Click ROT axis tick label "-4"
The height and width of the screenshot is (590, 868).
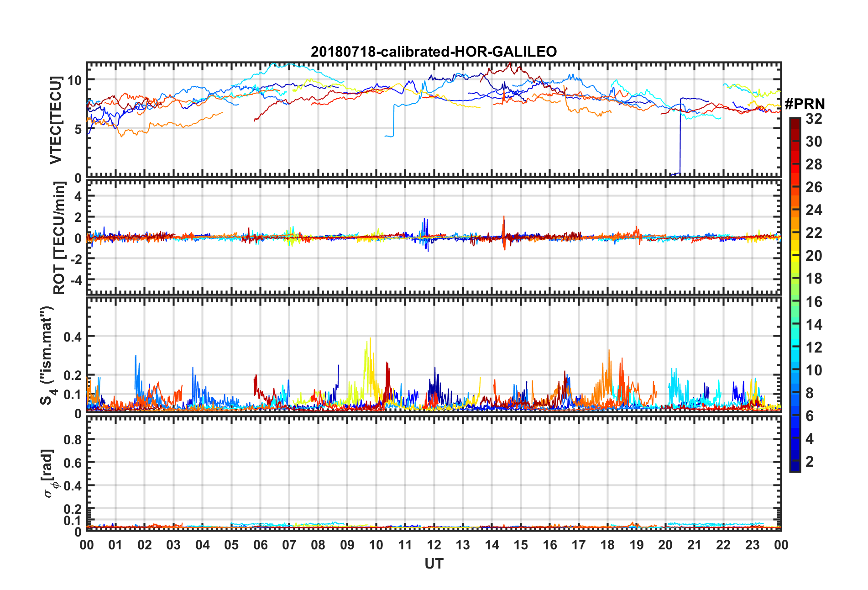[76, 279]
